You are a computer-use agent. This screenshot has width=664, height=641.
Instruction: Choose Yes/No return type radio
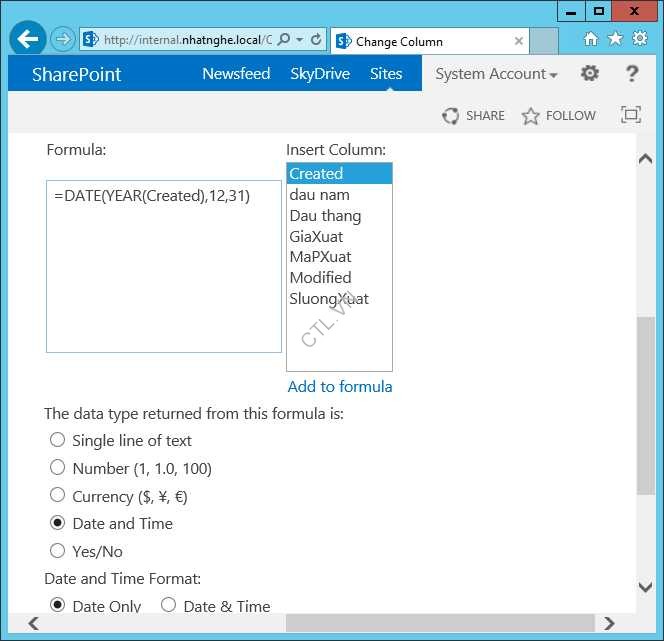(x=57, y=551)
